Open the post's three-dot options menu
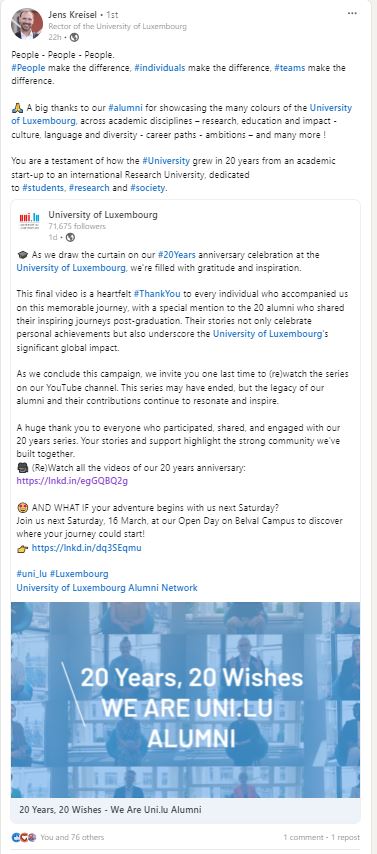The height and width of the screenshot is (854, 377). 352,13
